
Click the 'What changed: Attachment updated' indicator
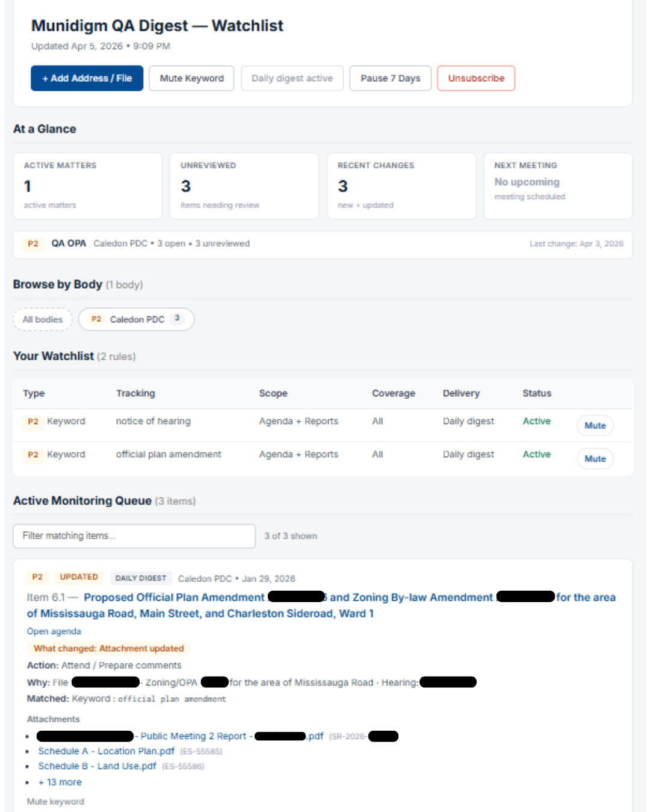tap(109, 648)
